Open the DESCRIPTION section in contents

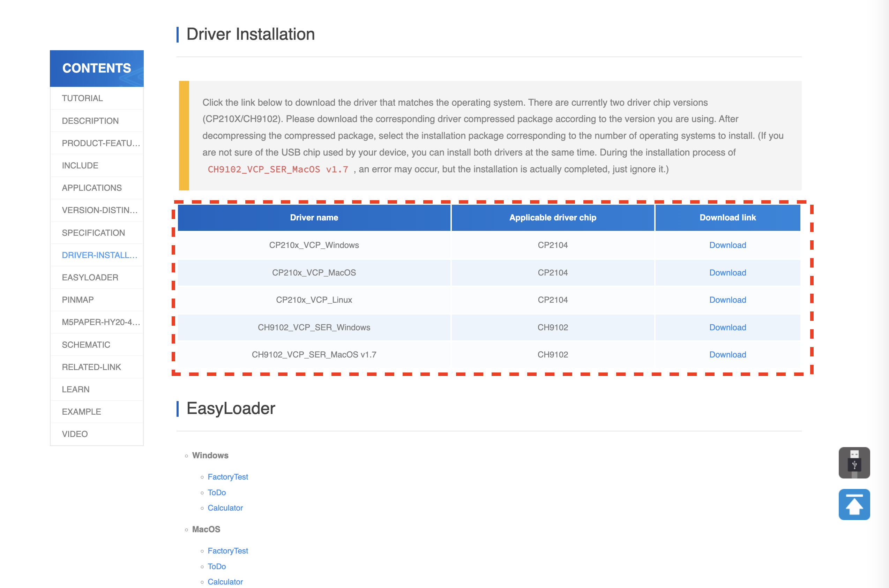90,120
